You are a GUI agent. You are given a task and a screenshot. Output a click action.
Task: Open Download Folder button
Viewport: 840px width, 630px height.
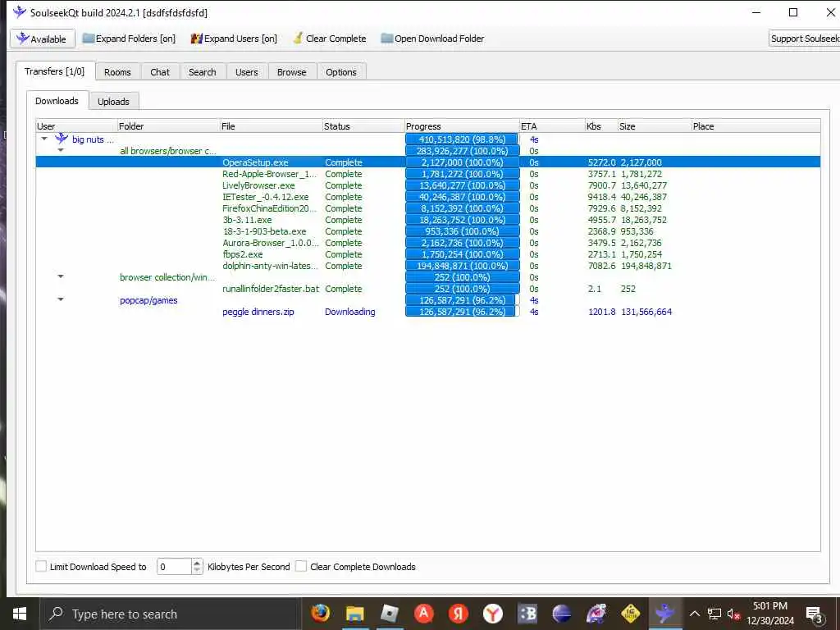point(432,39)
